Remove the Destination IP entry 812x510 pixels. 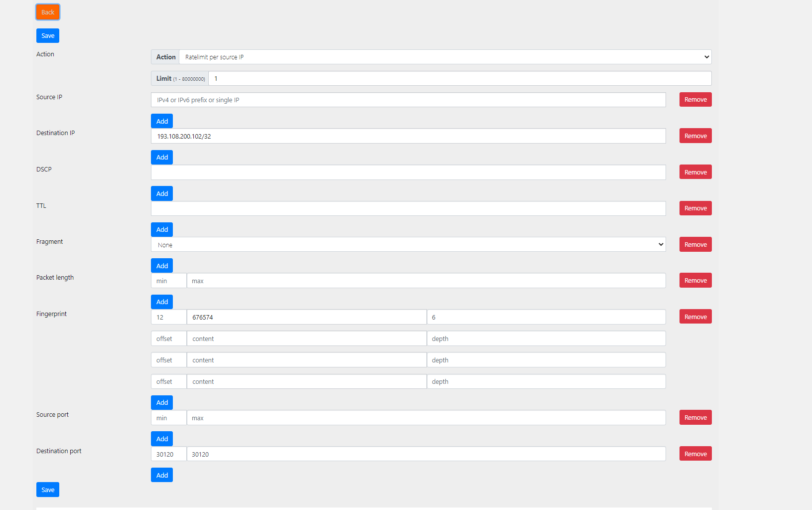click(695, 136)
